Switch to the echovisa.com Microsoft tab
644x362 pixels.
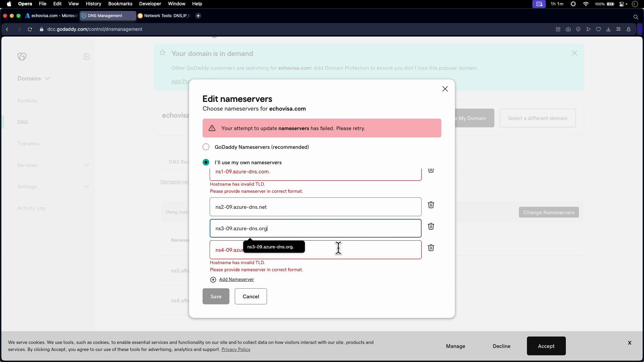[x=51, y=16]
